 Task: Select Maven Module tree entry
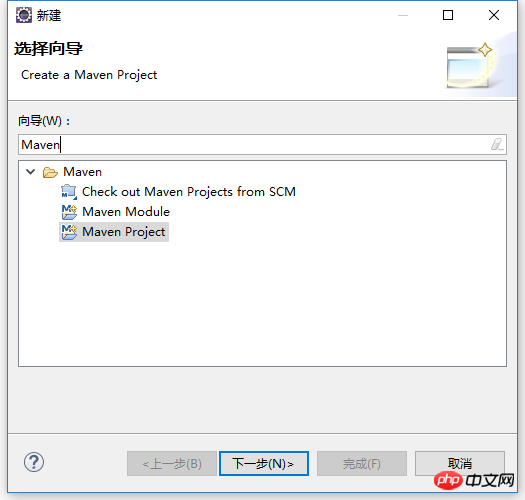click(116, 212)
